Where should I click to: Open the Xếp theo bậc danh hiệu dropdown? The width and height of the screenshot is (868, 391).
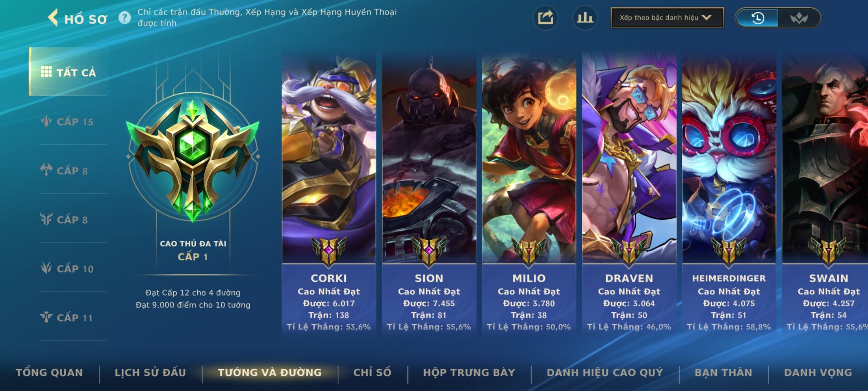(x=667, y=18)
